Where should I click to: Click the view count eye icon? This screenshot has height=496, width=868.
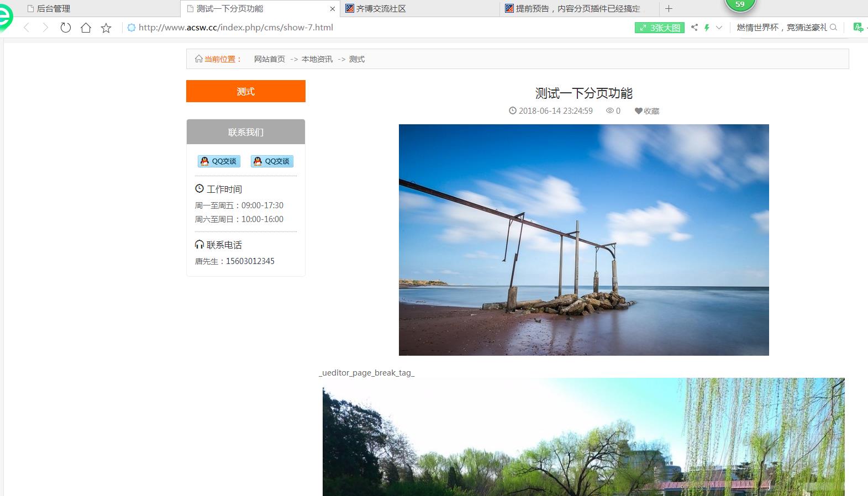point(610,110)
